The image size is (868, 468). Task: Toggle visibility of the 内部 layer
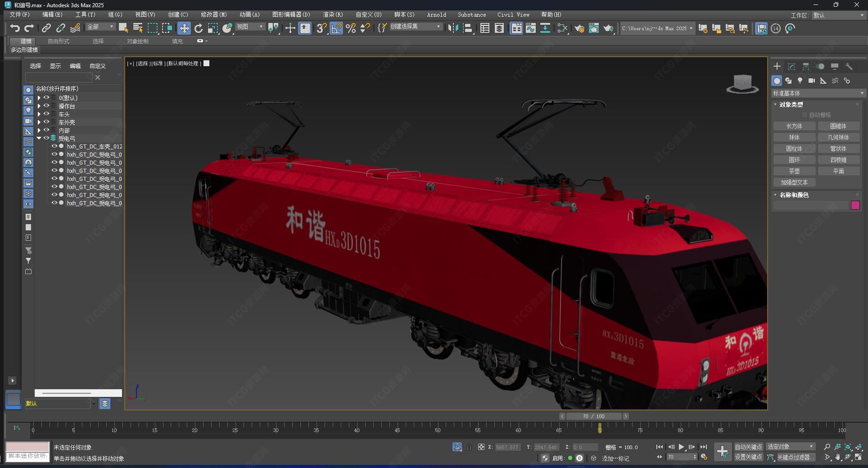coord(46,130)
